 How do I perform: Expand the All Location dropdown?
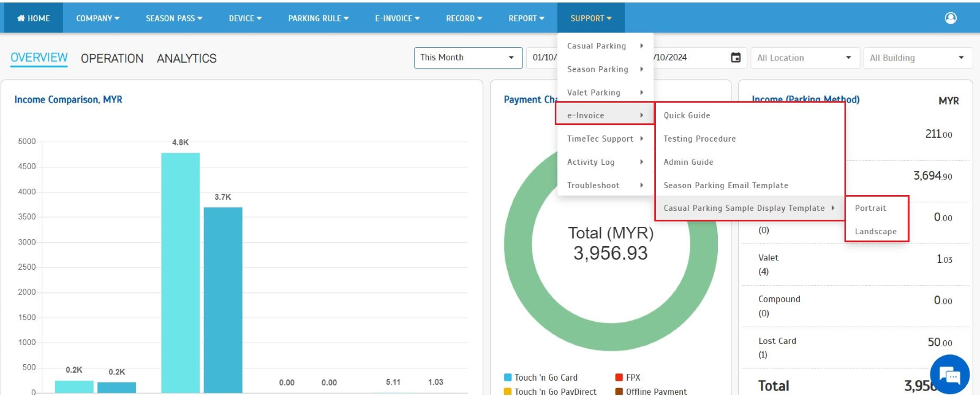[804, 58]
